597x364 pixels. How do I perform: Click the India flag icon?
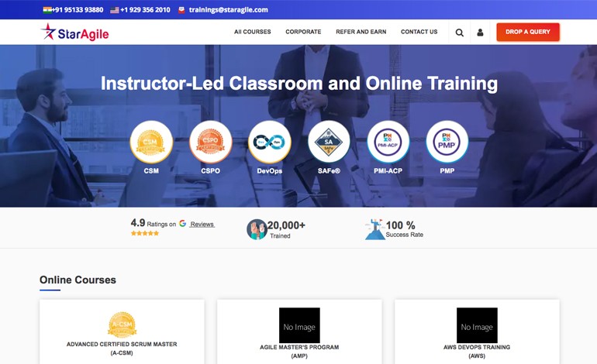pyautogui.click(x=47, y=10)
